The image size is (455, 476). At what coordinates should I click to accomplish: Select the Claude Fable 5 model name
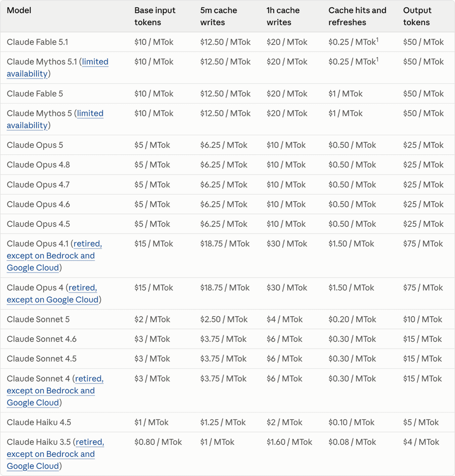35,94
